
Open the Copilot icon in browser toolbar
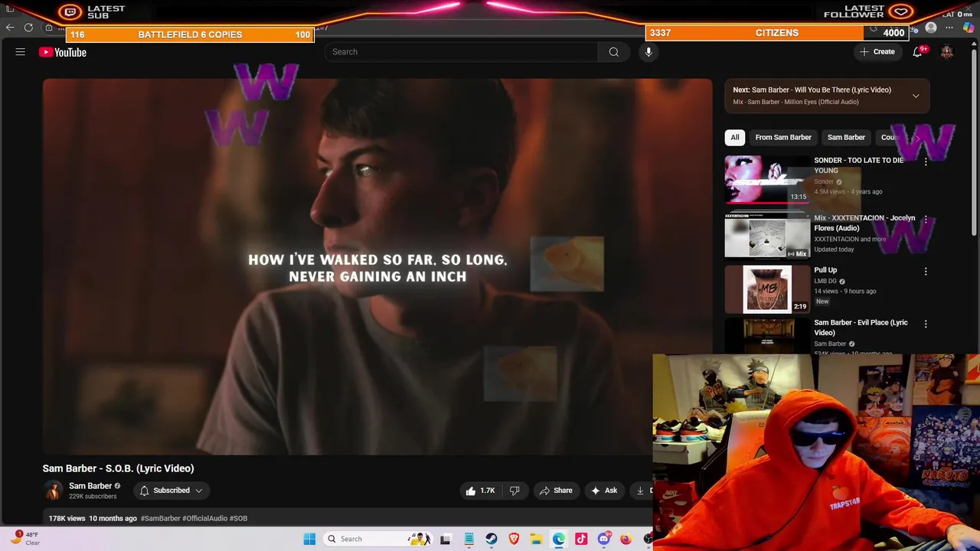(x=969, y=28)
